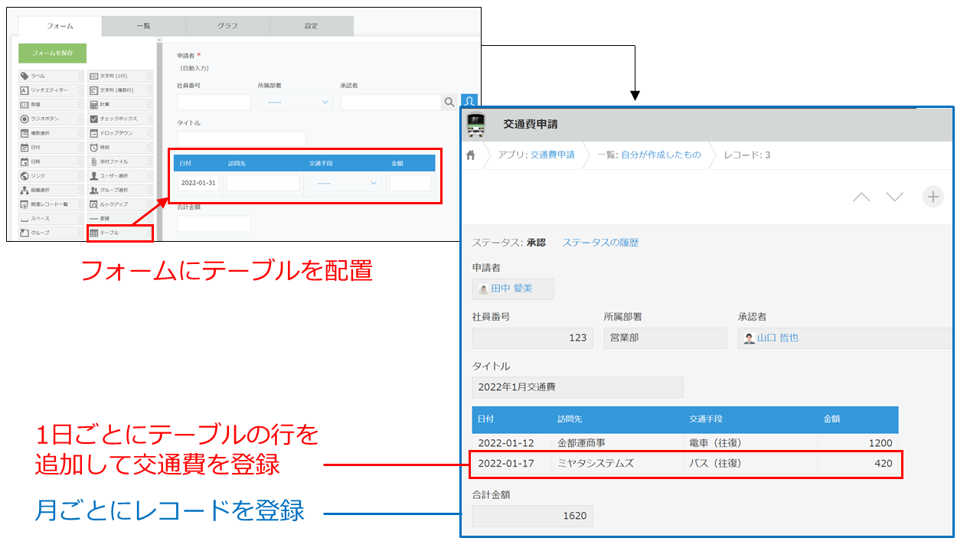980x551 pixels.
Task: Click the plus icon to add a record
Action: (933, 197)
